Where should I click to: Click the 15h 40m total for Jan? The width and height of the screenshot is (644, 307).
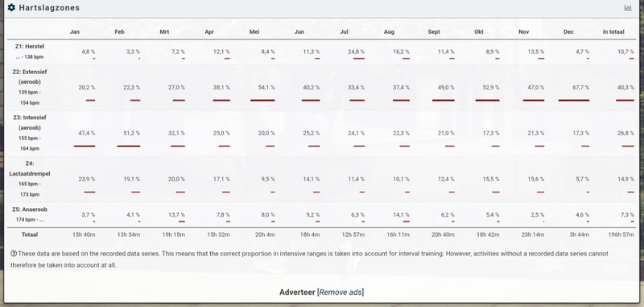pyautogui.click(x=84, y=234)
